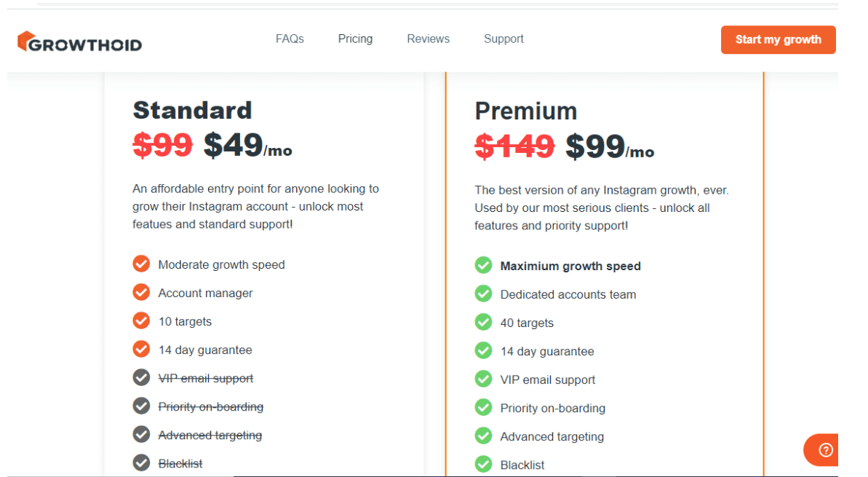Open the Support navigation link

(x=503, y=39)
